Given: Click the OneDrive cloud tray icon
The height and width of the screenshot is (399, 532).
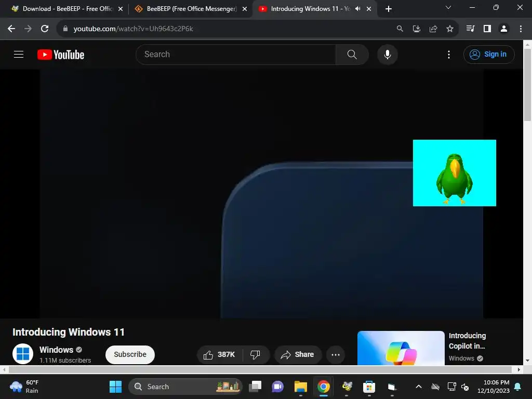Looking at the screenshot, I should coord(435,387).
